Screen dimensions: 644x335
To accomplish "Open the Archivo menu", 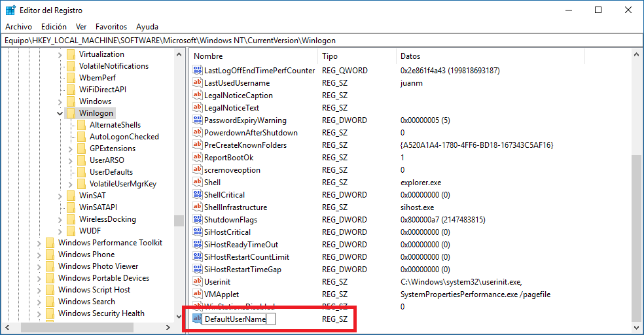I will (18, 27).
